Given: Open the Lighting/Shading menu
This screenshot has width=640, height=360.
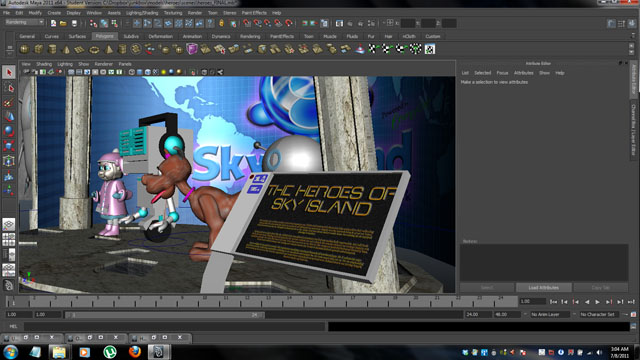Looking at the screenshot, I should coord(142,13).
